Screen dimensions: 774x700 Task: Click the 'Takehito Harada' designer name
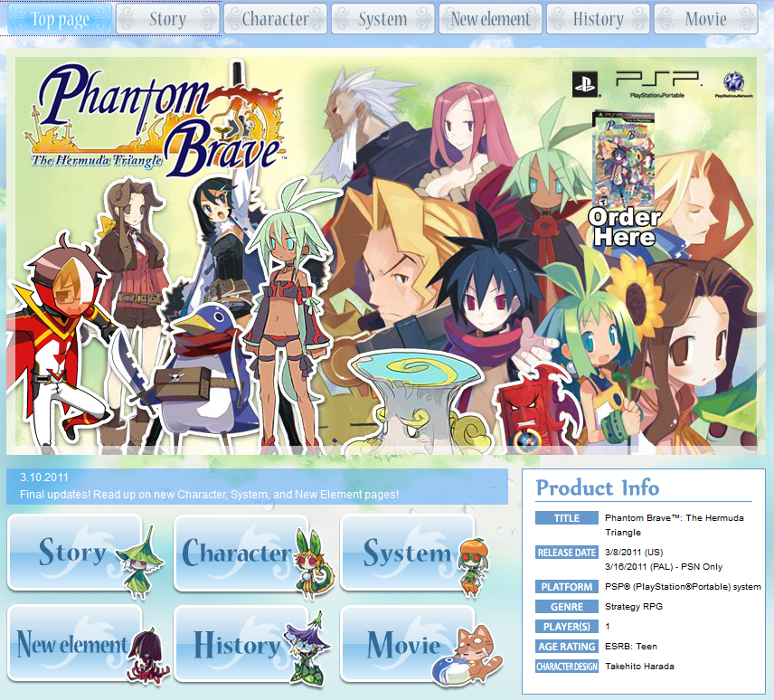[640, 667]
